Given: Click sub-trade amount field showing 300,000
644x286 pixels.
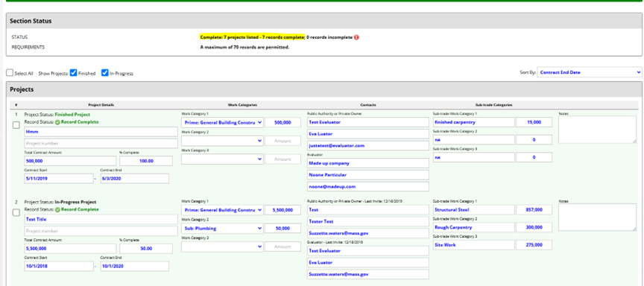Looking at the screenshot, I should coord(534,227).
